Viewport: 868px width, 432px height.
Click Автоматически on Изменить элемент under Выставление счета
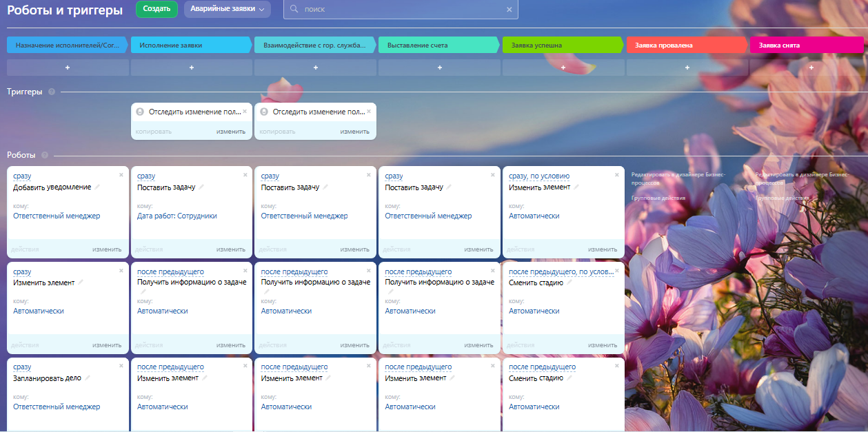tap(410, 407)
